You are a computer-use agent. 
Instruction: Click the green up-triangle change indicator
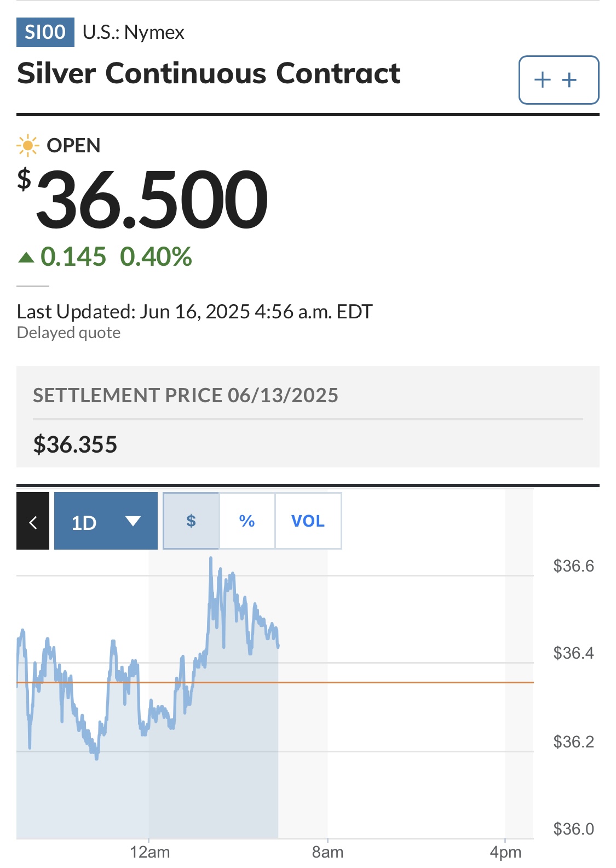(x=26, y=257)
